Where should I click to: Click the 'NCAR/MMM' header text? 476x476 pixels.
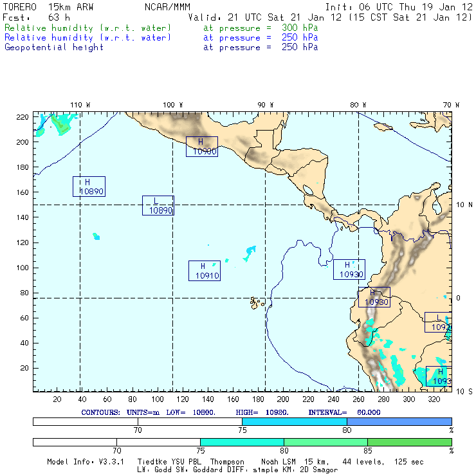[167, 7]
